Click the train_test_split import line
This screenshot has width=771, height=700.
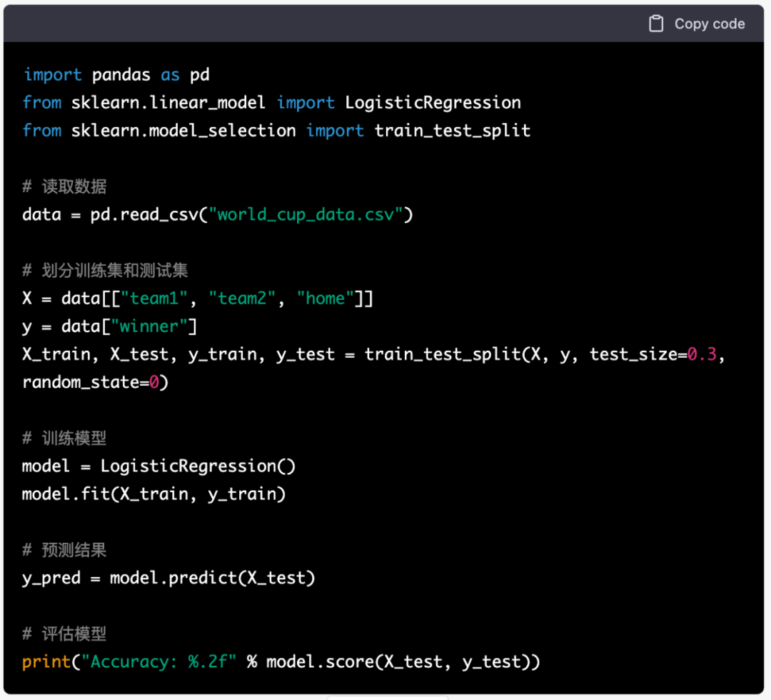(276, 131)
